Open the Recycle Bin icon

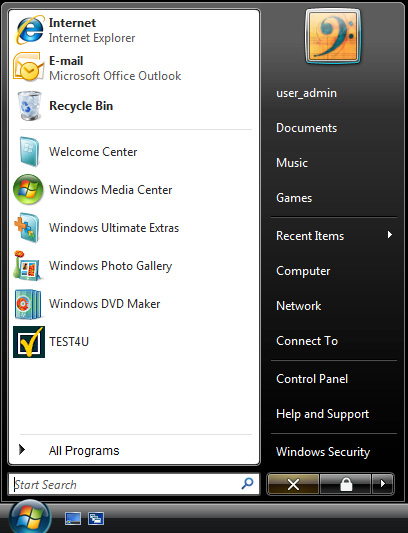[x=30, y=106]
